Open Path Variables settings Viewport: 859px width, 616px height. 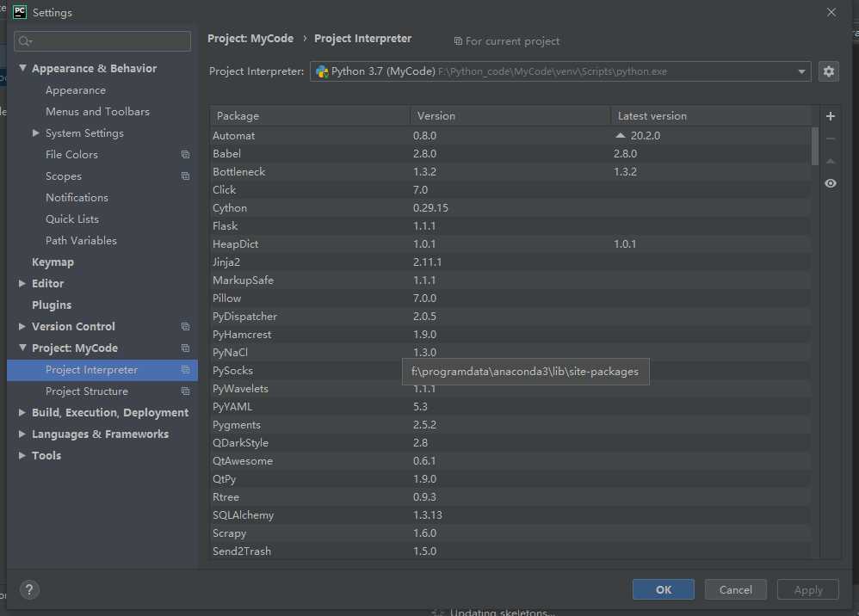(81, 240)
